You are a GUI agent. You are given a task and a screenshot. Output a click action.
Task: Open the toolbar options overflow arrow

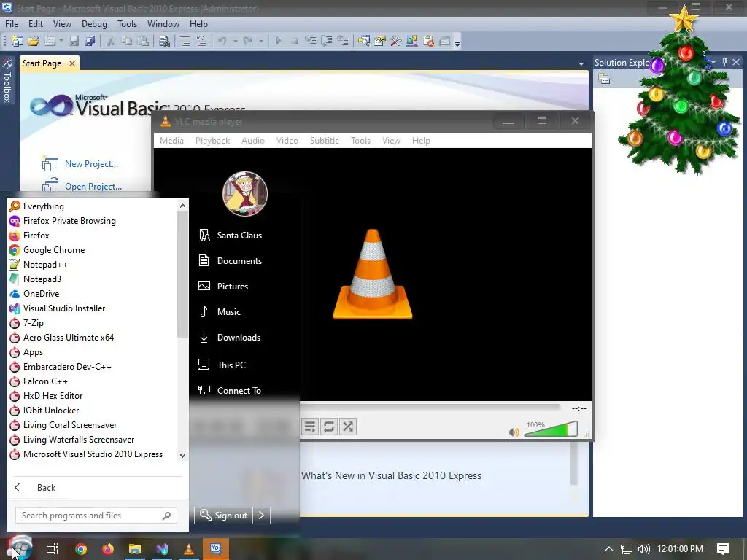point(457,43)
